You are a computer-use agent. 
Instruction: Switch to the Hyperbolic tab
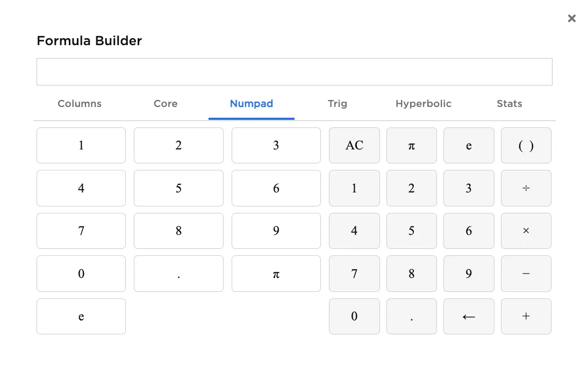click(424, 104)
